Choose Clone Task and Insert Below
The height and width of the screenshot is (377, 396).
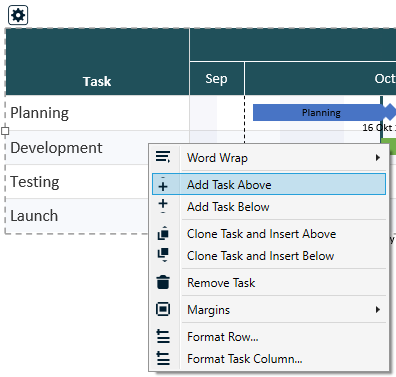(x=269, y=256)
